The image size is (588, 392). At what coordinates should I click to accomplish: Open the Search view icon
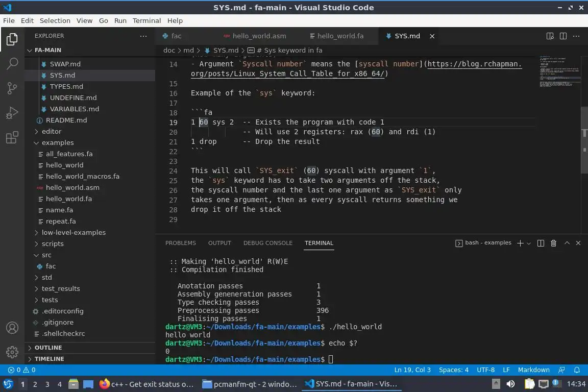[x=12, y=64]
